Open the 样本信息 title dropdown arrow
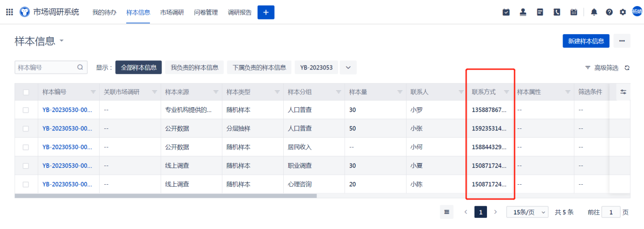The height and width of the screenshot is (229, 644). click(x=62, y=41)
